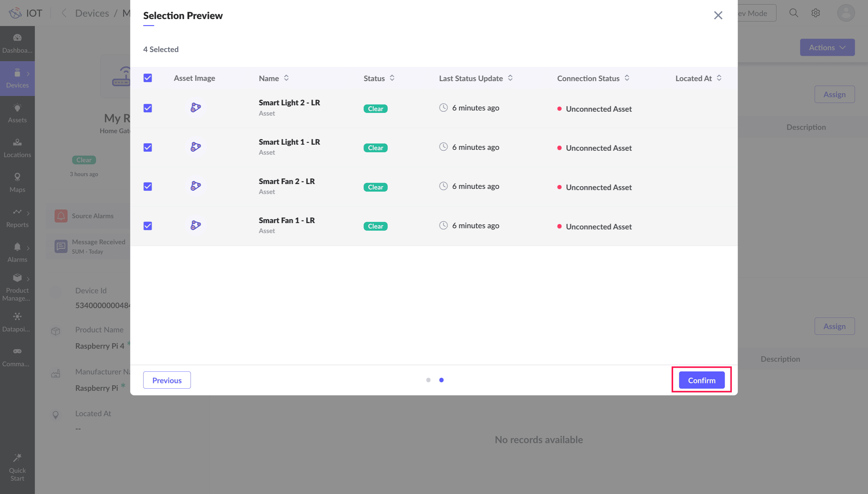
Task: Uncheck the Smart Fan 1 - LR checkbox
Action: pyautogui.click(x=148, y=226)
